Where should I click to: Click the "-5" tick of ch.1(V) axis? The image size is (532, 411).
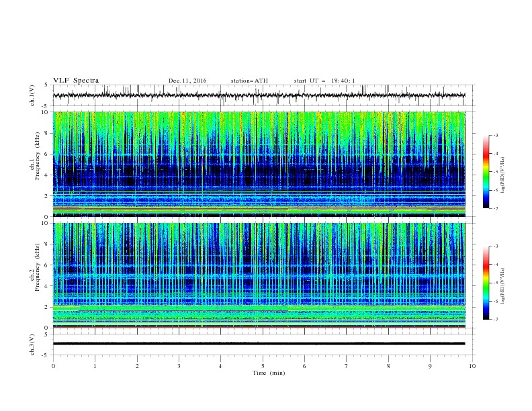point(46,106)
